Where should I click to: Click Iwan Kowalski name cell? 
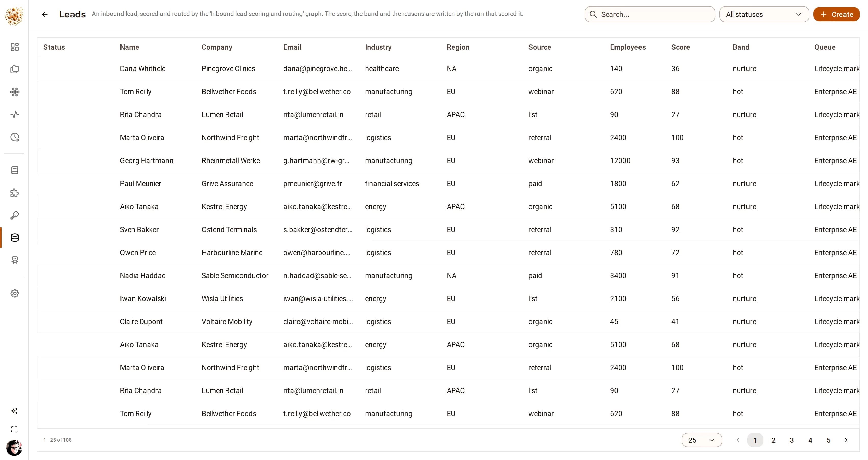[143, 298]
